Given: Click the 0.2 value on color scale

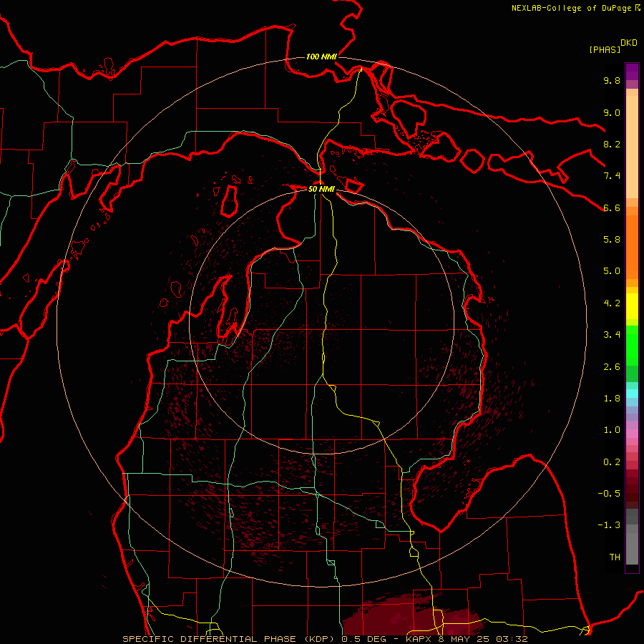Looking at the screenshot, I should pos(612,462).
